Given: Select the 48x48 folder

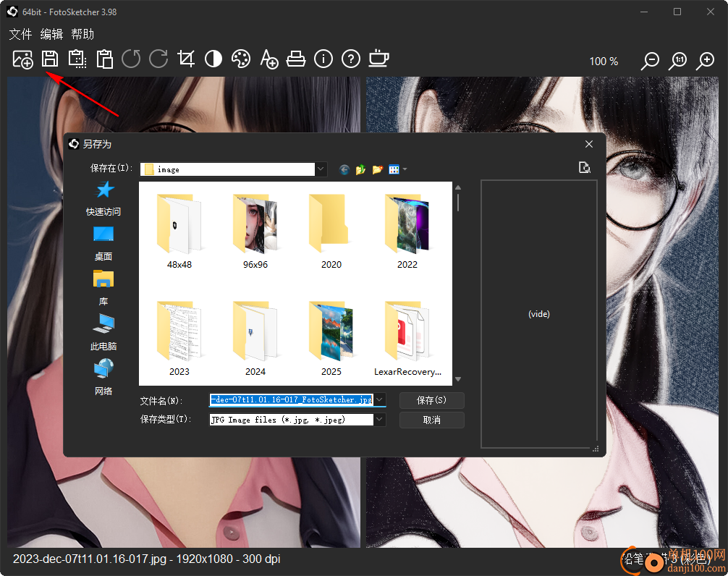Looking at the screenshot, I should [179, 232].
